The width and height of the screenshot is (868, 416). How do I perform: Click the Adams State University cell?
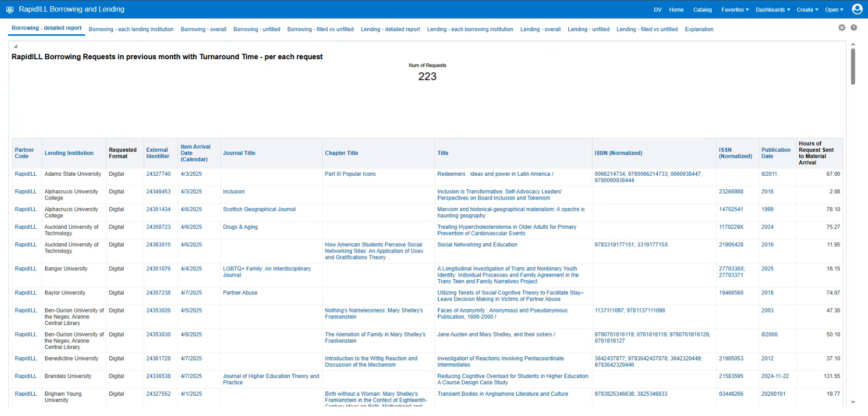73,174
